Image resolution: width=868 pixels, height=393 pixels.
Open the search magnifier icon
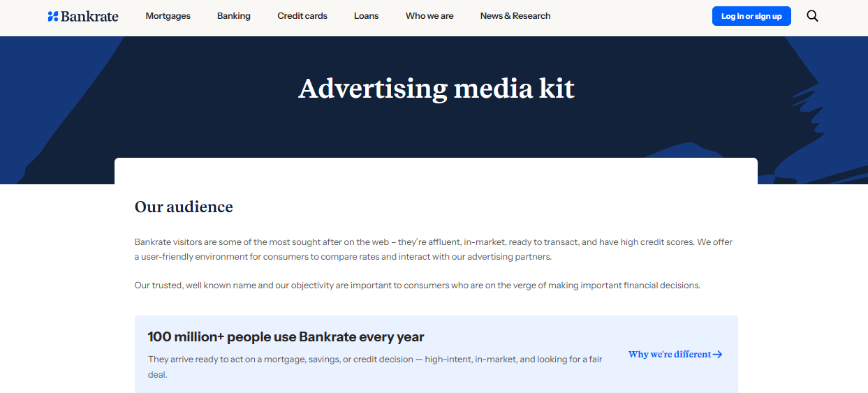coord(812,16)
